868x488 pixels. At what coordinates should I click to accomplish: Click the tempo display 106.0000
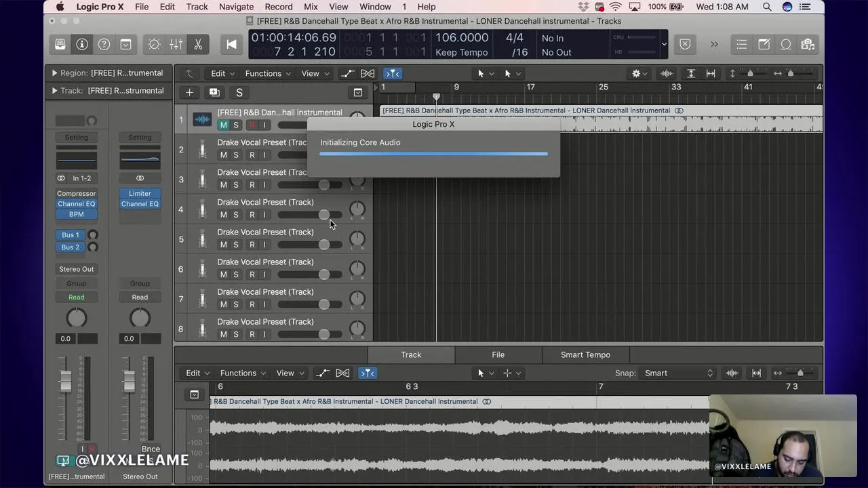(x=461, y=38)
